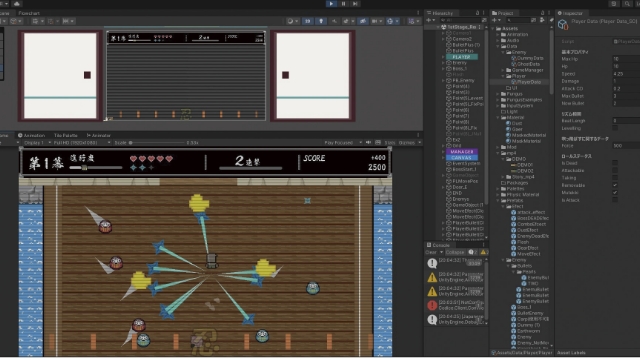This screenshot has width=640, height=360.
Task: Lock the Project panel with the padlock icon
Action: 543,13
